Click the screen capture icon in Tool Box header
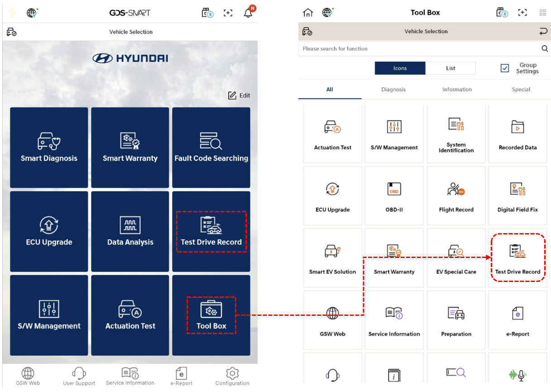 click(522, 13)
